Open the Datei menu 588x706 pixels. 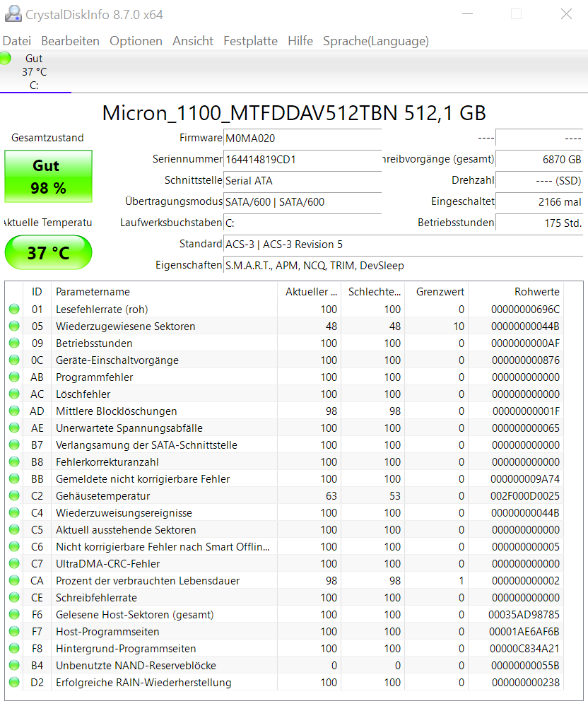[x=17, y=41]
